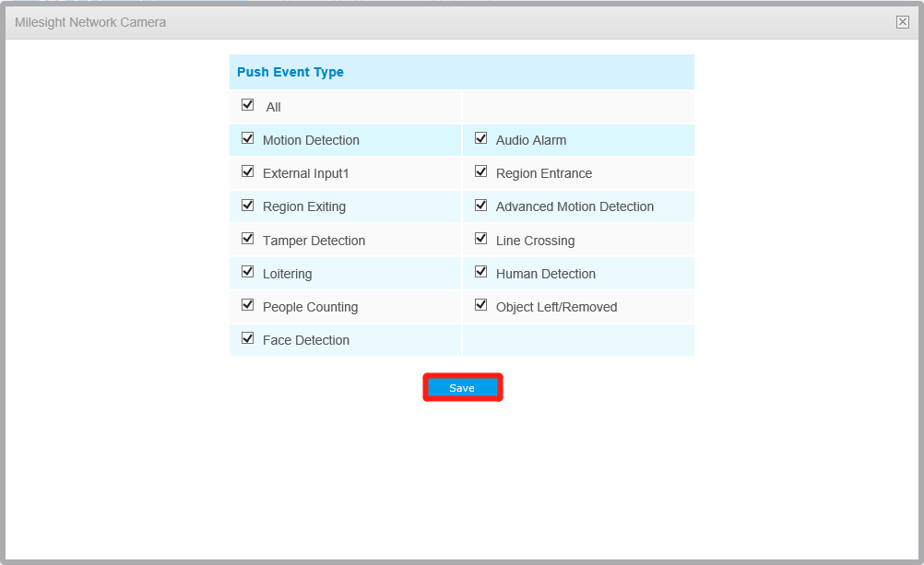Uncheck the Tamper Detection checkbox
Screen dimensions: 924x565
click(x=247, y=239)
